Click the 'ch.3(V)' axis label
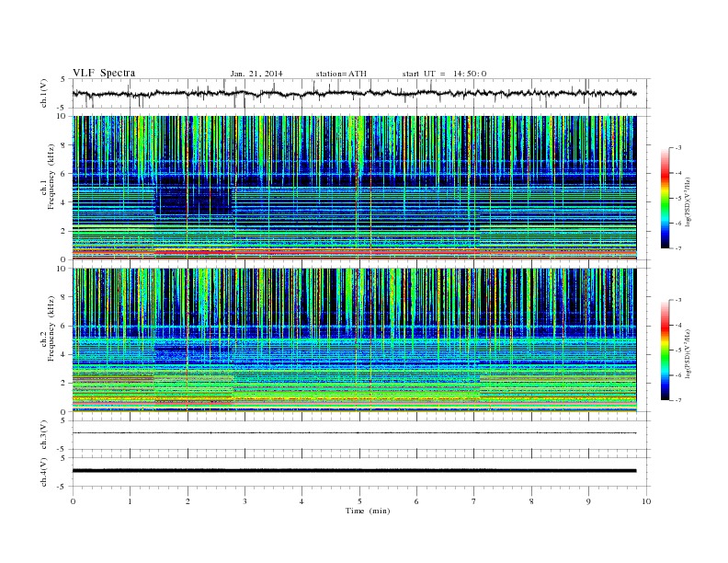This screenshot has height=563, width=728. (x=44, y=435)
